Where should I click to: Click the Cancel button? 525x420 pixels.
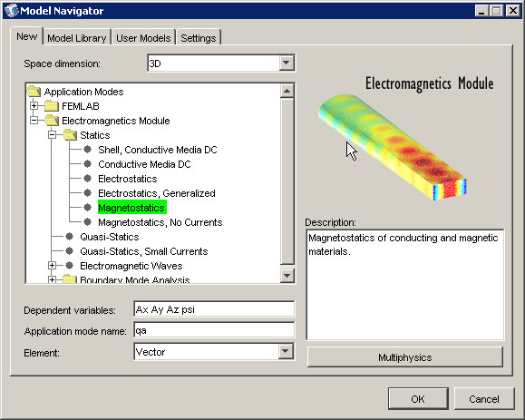pyautogui.click(x=484, y=399)
